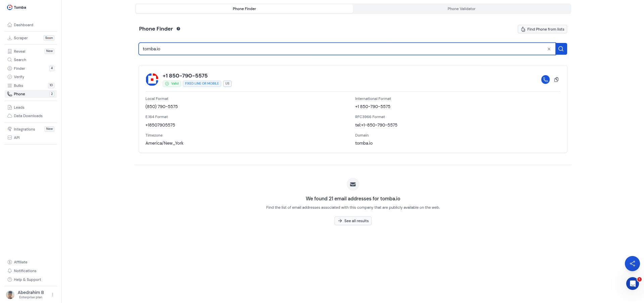Select the Phone Finder tab

pyautogui.click(x=244, y=9)
